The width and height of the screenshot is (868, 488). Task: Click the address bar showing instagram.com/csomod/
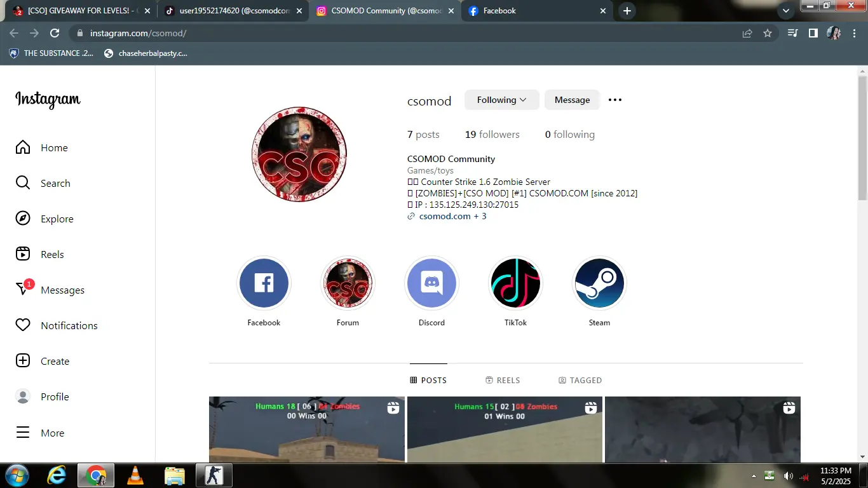coord(424,33)
